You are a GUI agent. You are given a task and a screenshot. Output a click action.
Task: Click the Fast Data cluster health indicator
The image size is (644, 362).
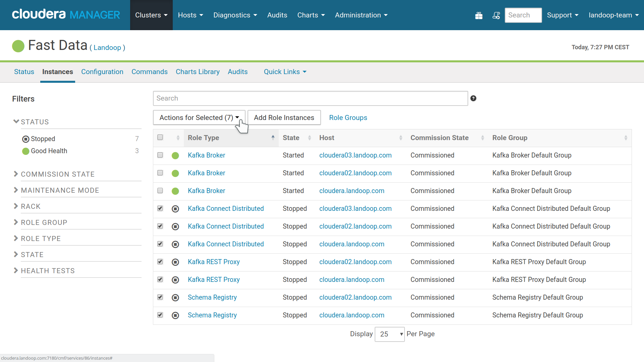point(18,46)
